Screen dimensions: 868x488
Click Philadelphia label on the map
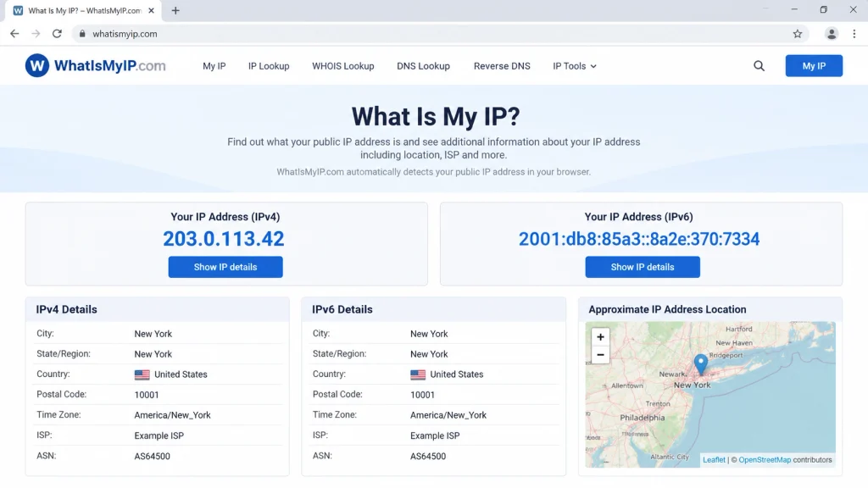643,418
